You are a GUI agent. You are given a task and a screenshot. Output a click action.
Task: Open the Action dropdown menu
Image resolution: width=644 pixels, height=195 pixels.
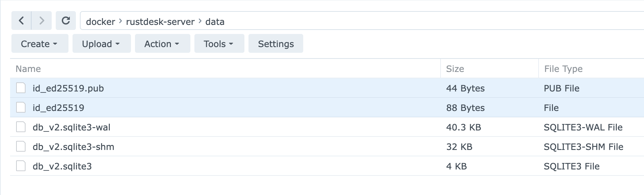click(162, 43)
